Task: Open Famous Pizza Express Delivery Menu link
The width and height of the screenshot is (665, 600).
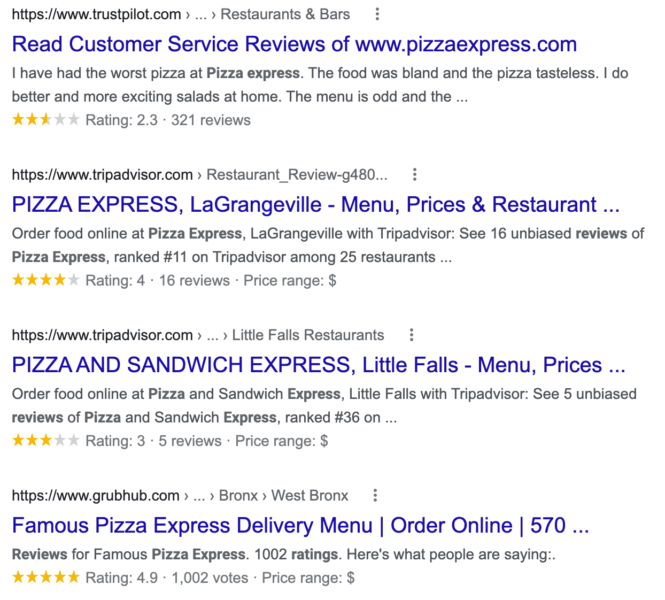Action: point(300,525)
